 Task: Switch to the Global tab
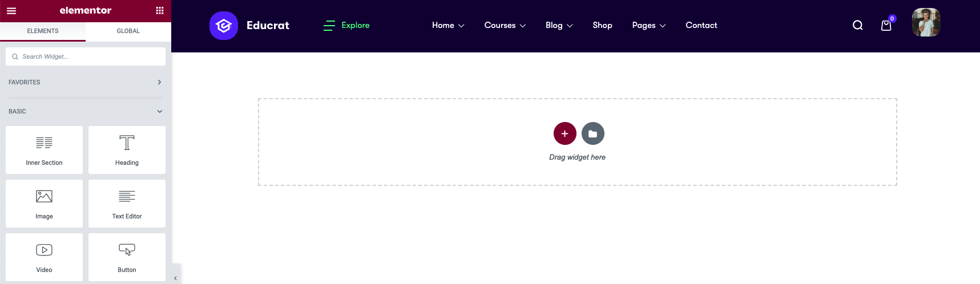tap(128, 31)
